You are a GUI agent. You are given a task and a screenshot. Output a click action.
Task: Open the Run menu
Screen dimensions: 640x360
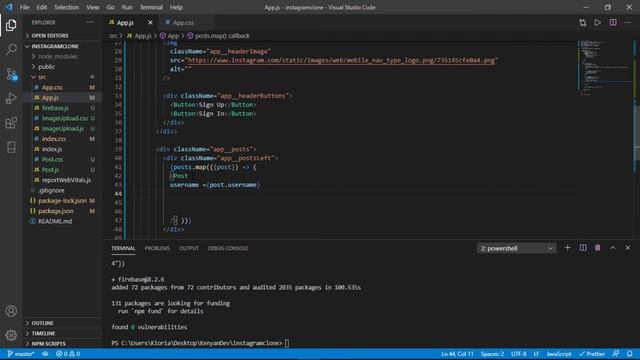127,7
